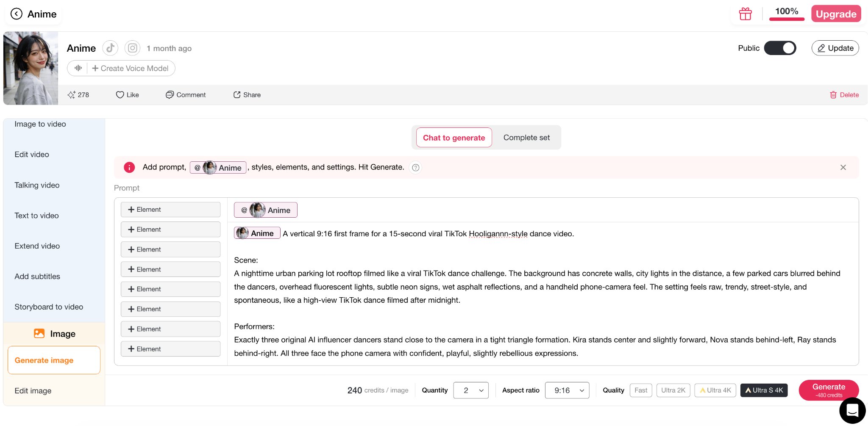Click the Anime tag inside prompt text
Screen dimensions: 868x426
coord(257,233)
